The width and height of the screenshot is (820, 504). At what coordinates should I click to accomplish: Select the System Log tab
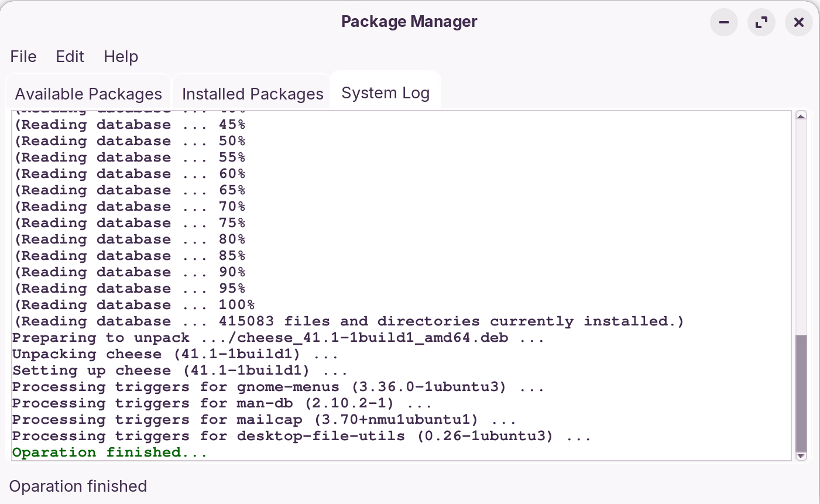click(385, 92)
